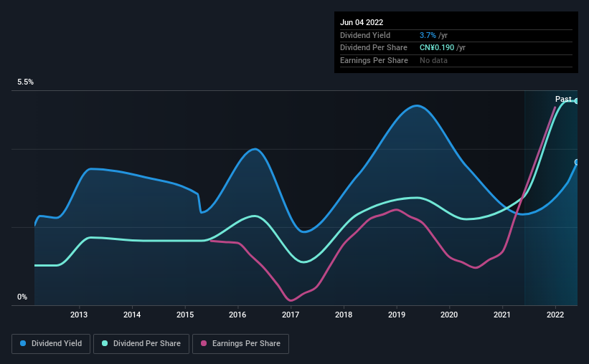Viewport: 589px width, 364px height.
Task: Select the Dividend Yield endpoint marker on chart
Action: 577,162
